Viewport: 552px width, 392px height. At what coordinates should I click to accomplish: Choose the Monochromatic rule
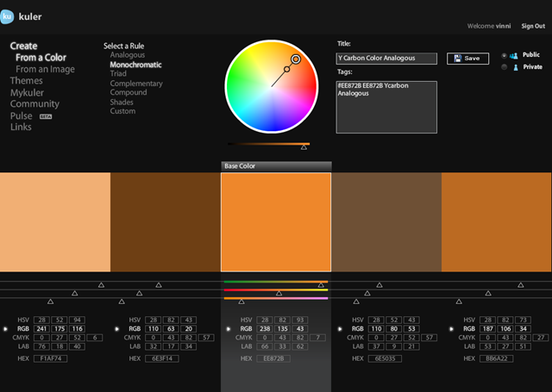[x=136, y=65]
